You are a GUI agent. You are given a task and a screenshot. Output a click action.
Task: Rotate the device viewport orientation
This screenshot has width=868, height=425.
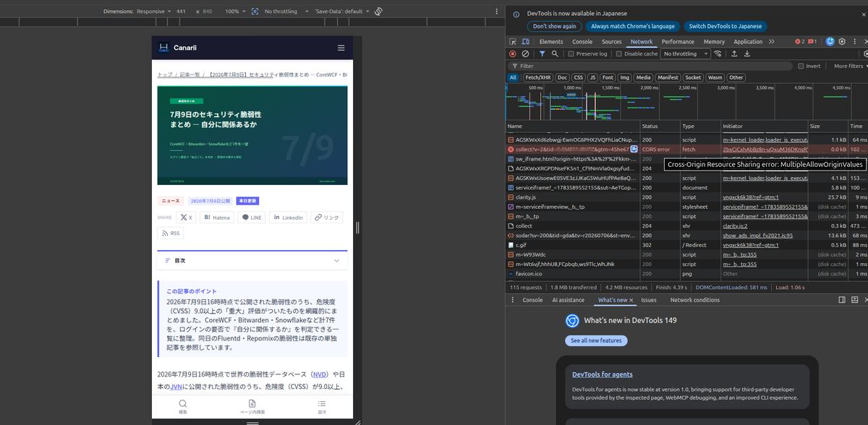point(378,12)
